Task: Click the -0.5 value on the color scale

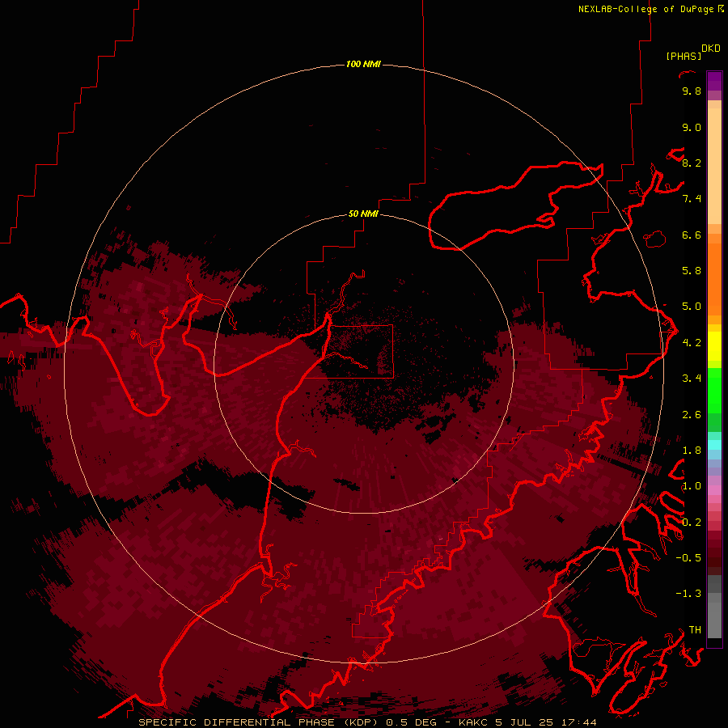Action: 688,558
